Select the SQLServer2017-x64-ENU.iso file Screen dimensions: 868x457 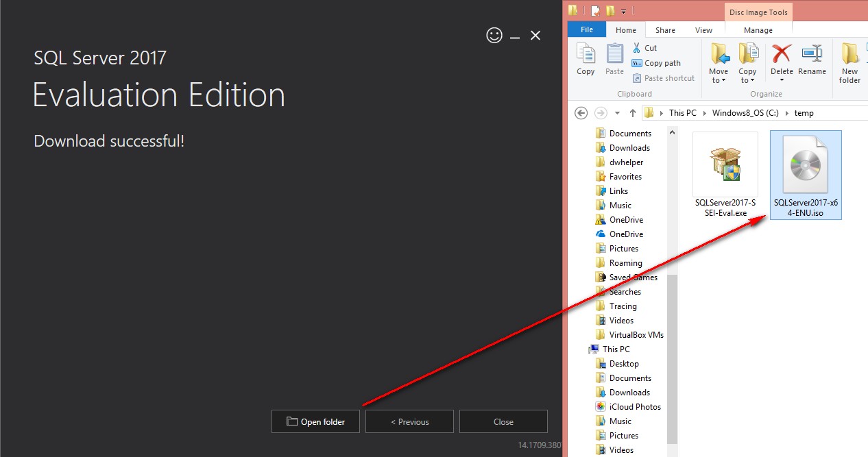tap(806, 175)
